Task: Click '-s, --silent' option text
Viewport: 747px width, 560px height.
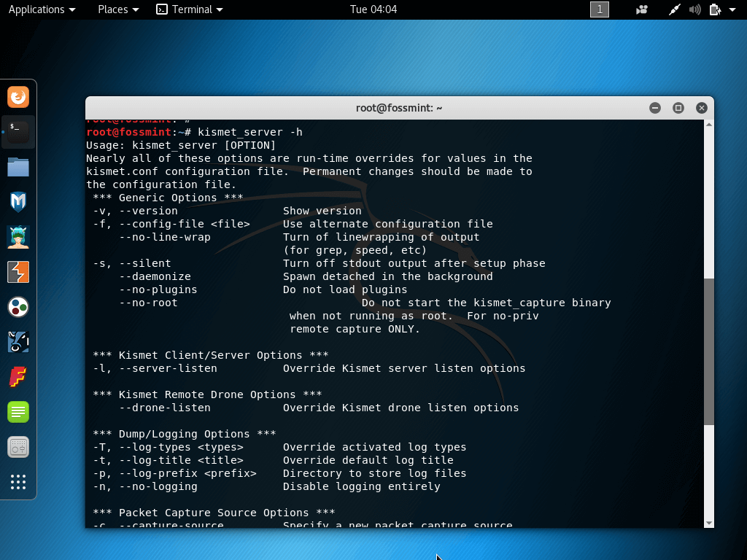Action: pyautogui.click(x=132, y=263)
